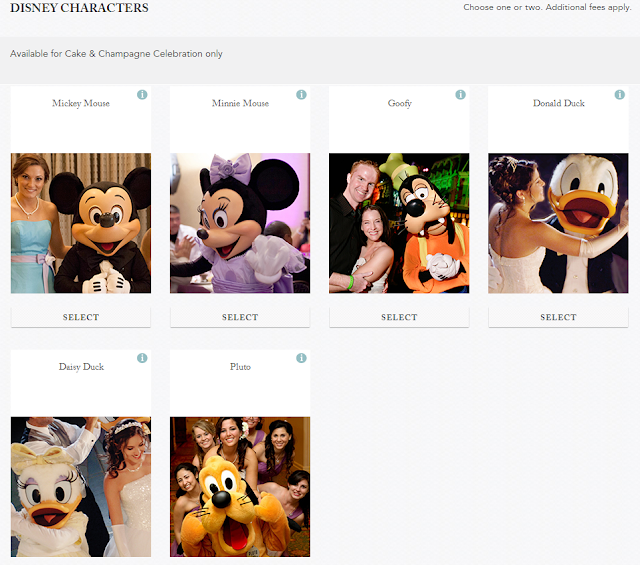The width and height of the screenshot is (640, 565).
Task: Choose Goofy with its SELECT button
Action: pos(399,317)
